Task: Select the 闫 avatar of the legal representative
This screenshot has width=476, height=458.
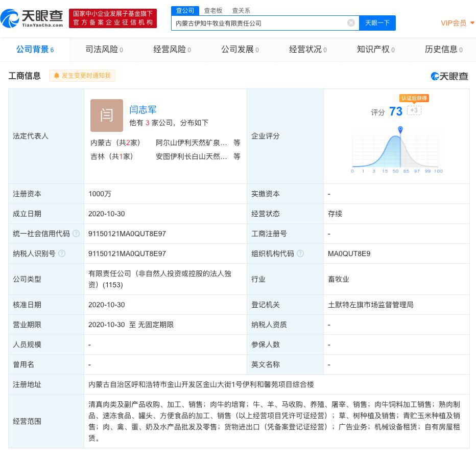Action: pos(107,115)
